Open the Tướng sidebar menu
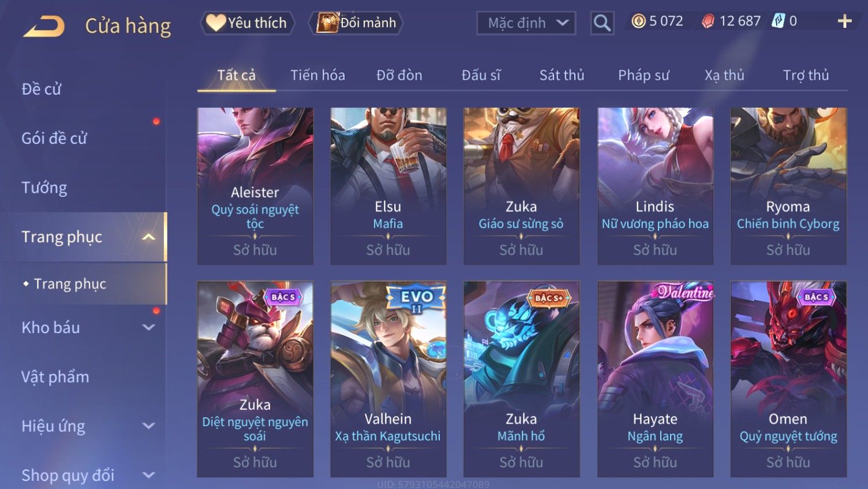 click(x=44, y=188)
